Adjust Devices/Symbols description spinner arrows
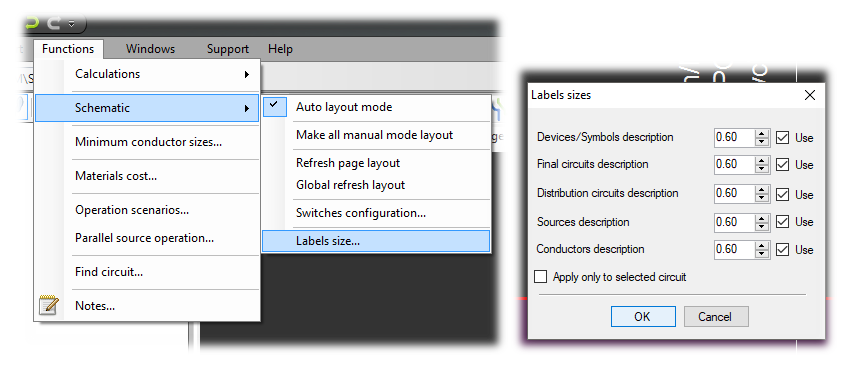Image resolution: width=861 pixels, height=373 pixels. 762,138
